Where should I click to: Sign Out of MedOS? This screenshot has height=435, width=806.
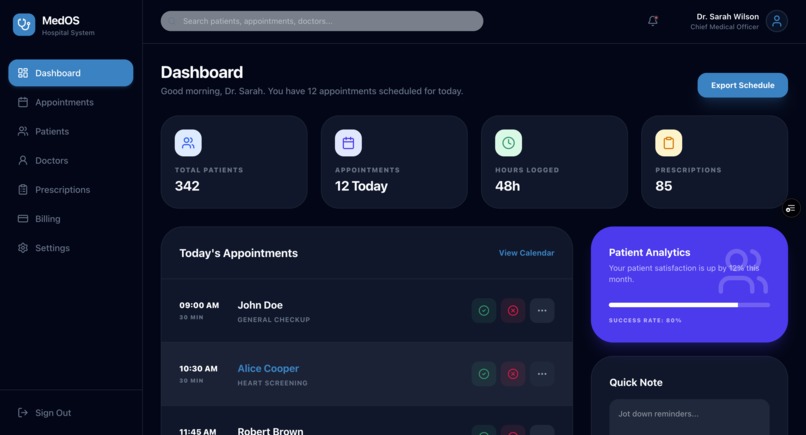coord(71,412)
